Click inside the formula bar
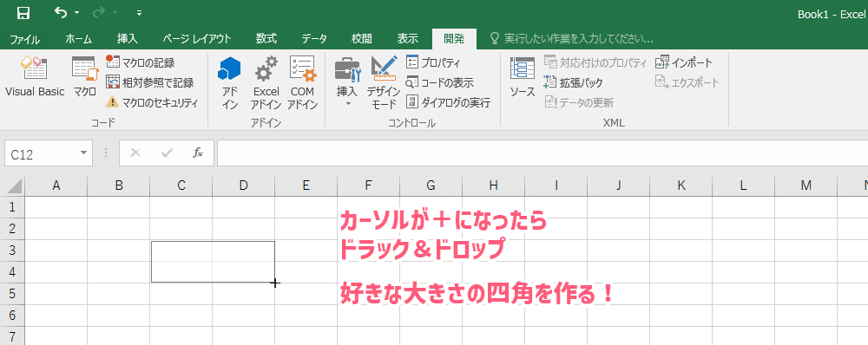Viewport: 868px width, 345px height. (542, 153)
